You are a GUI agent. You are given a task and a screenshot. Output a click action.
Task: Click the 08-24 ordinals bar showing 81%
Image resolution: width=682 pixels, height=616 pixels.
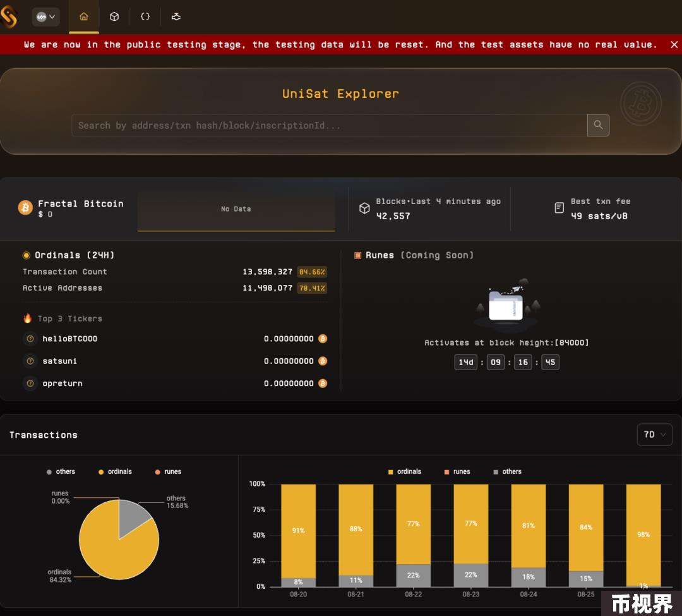[529, 526]
